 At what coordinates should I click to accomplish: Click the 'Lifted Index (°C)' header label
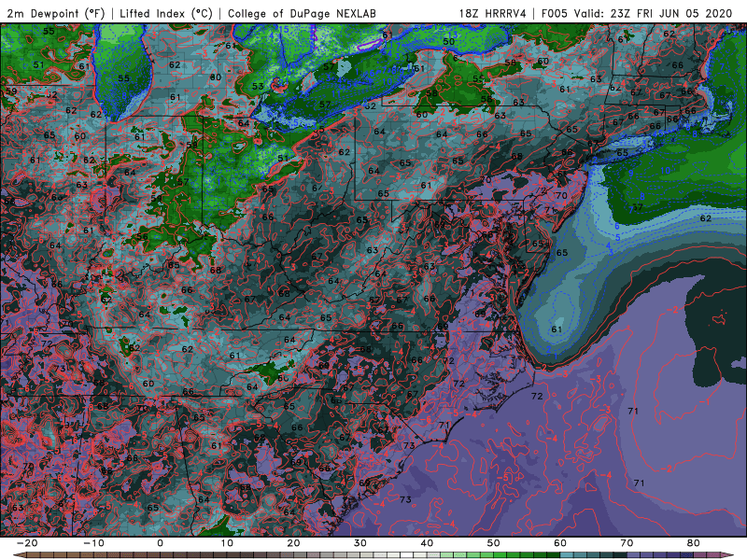(166, 14)
